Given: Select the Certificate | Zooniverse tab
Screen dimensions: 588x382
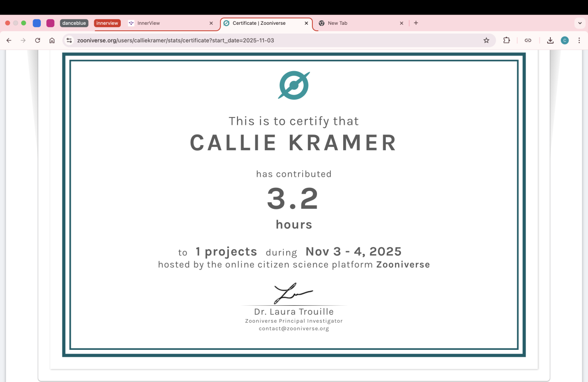Looking at the screenshot, I should click(x=266, y=23).
